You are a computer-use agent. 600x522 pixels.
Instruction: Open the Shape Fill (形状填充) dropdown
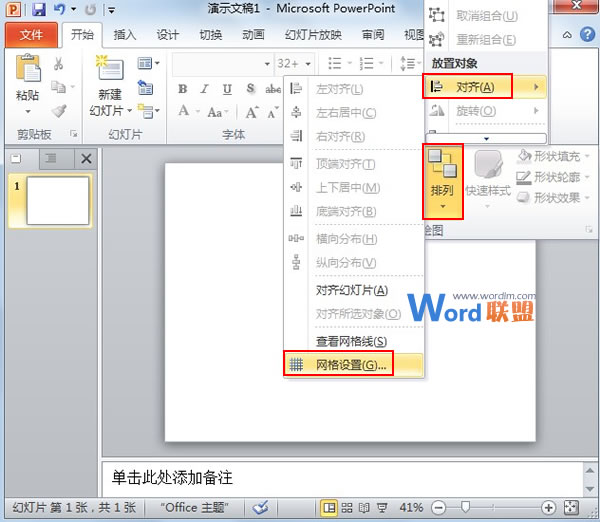tap(553, 156)
